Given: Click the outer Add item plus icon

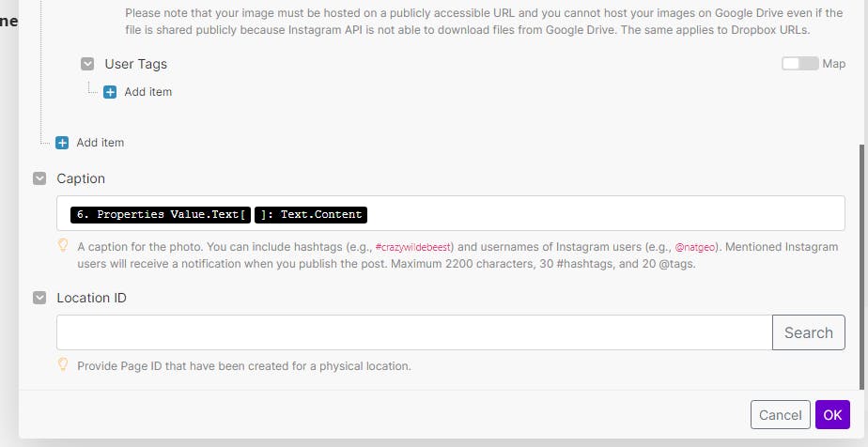Looking at the screenshot, I should [x=62, y=143].
